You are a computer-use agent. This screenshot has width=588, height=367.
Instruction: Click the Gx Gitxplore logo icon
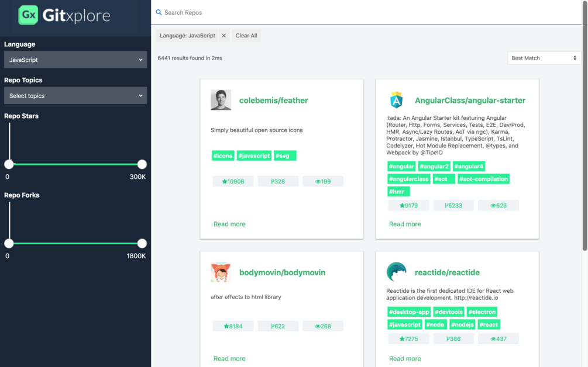(x=27, y=15)
